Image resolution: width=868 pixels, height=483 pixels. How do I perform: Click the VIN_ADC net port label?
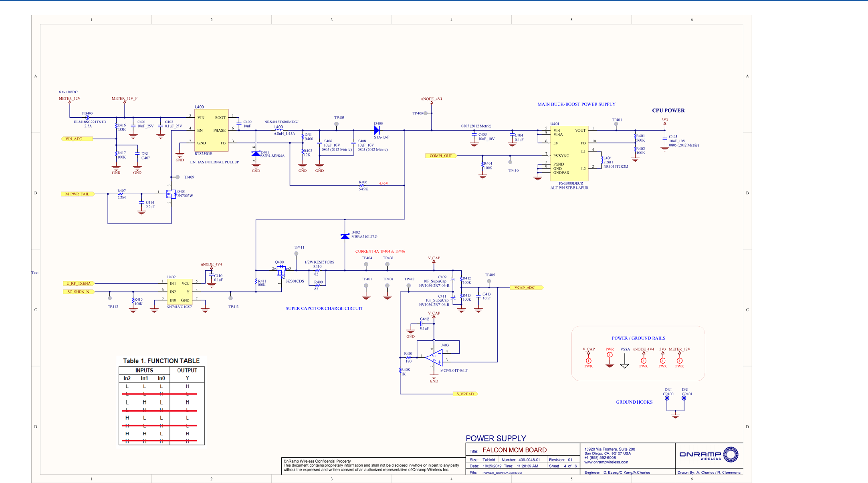(x=76, y=139)
